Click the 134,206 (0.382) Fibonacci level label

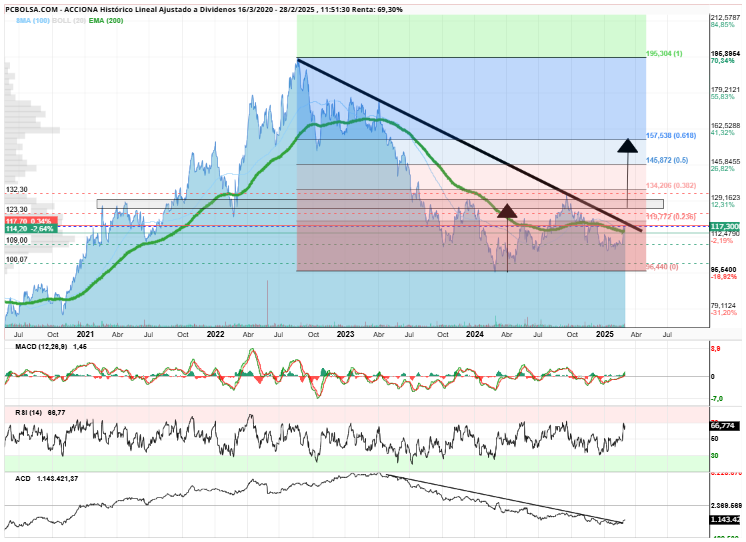671,186
